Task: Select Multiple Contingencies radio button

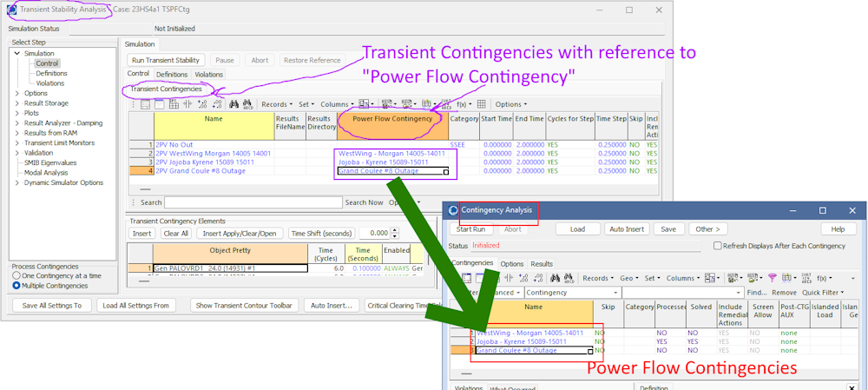Action: click(17, 286)
